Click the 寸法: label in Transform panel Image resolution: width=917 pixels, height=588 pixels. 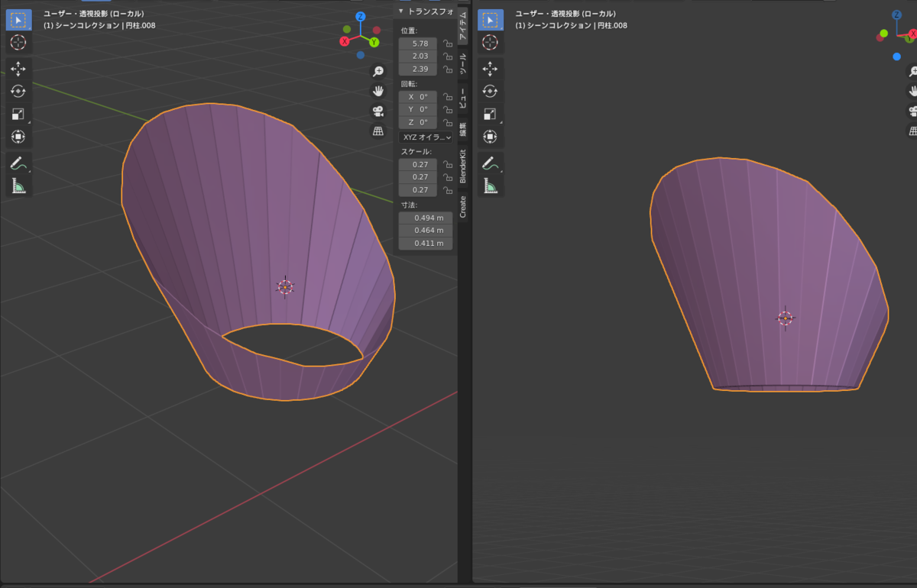(410, 205)
